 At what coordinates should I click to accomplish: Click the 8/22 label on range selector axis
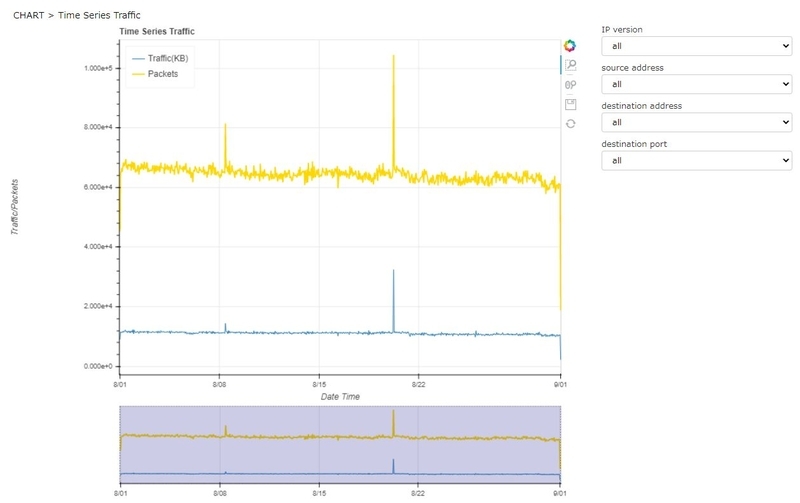click(418, 493)
